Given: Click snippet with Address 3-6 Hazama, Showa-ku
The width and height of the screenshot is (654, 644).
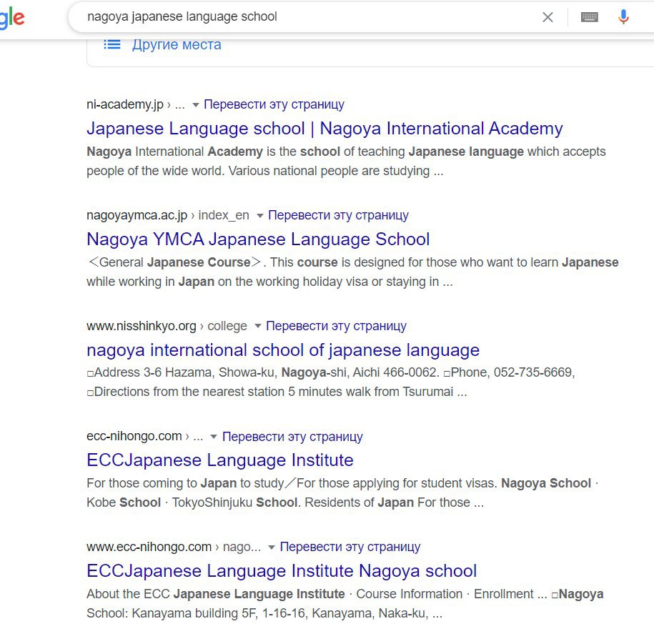Looking at the screenshot, I should (331, 382).
